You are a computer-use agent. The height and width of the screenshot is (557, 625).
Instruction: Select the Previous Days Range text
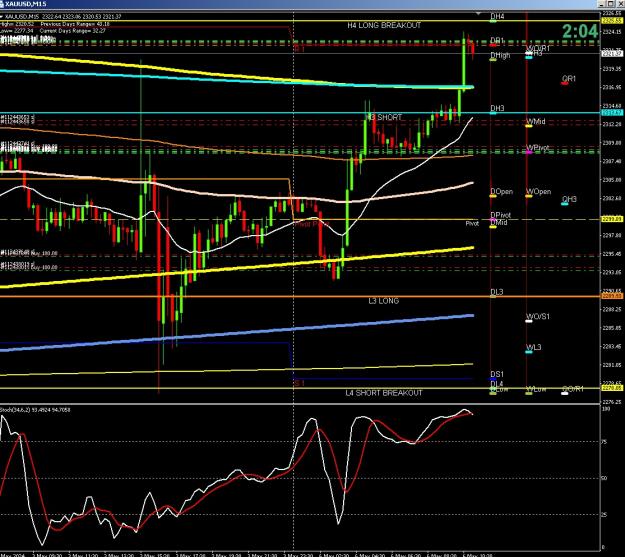tap(75, 24)
